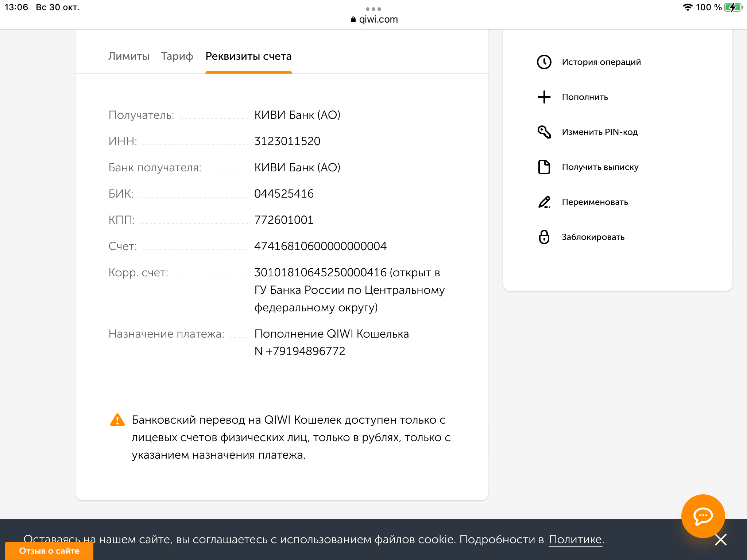Click Пополнение QIWI Кошелька text
Screen dimensions: 747x560
pyautogui.click(x=332, y=334)
